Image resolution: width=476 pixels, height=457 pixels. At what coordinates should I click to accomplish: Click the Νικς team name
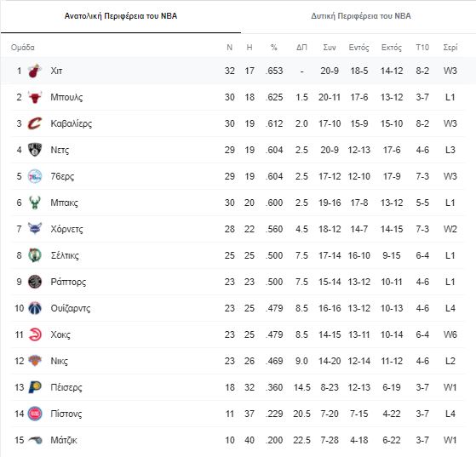coord(60,361)
